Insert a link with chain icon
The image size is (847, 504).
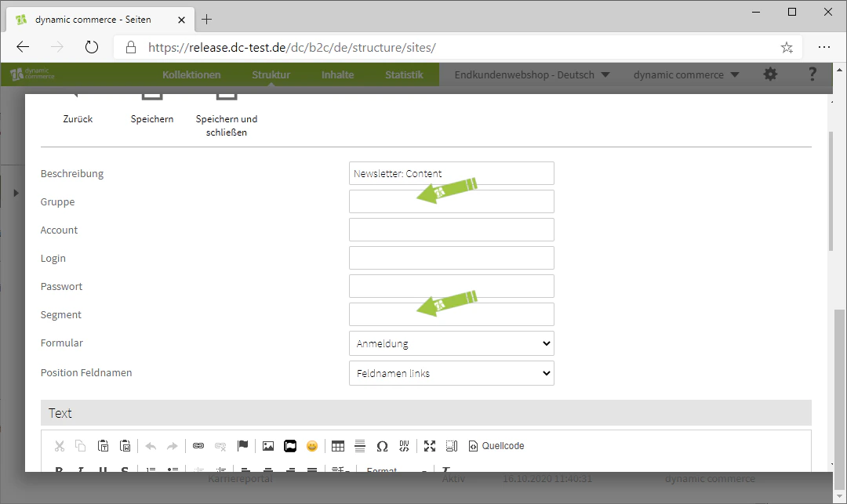198,446
